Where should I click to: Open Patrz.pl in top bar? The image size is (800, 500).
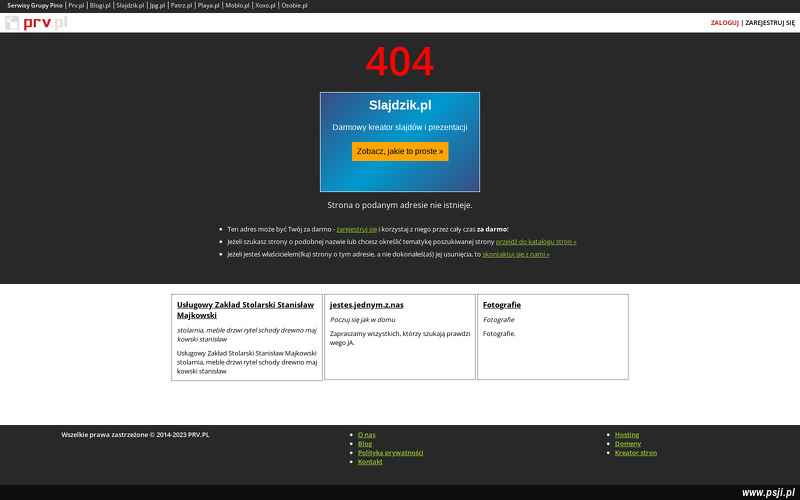[182, 6]
